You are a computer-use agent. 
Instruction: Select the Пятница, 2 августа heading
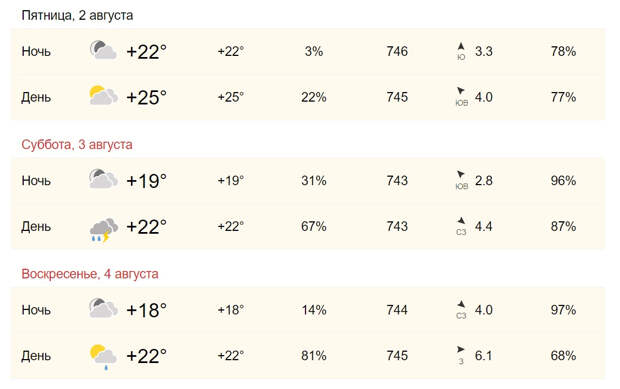click(x=77, y=15)
